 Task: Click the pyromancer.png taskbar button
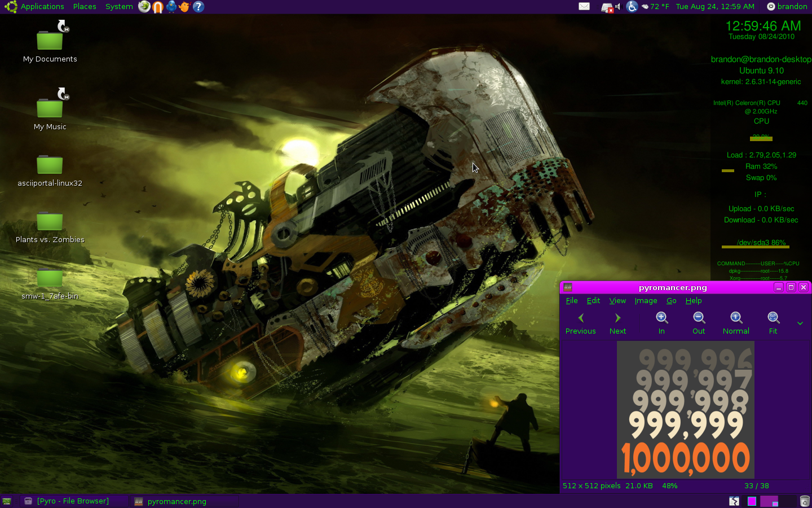point(177,501)
